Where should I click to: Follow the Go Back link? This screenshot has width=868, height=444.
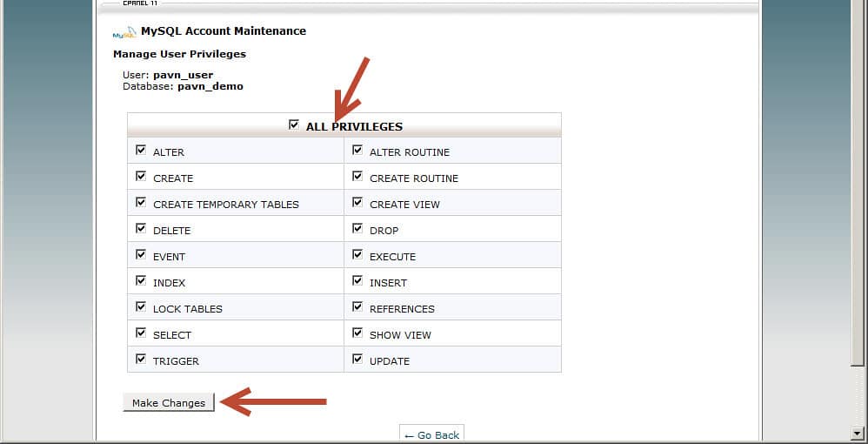coord(432,434)
